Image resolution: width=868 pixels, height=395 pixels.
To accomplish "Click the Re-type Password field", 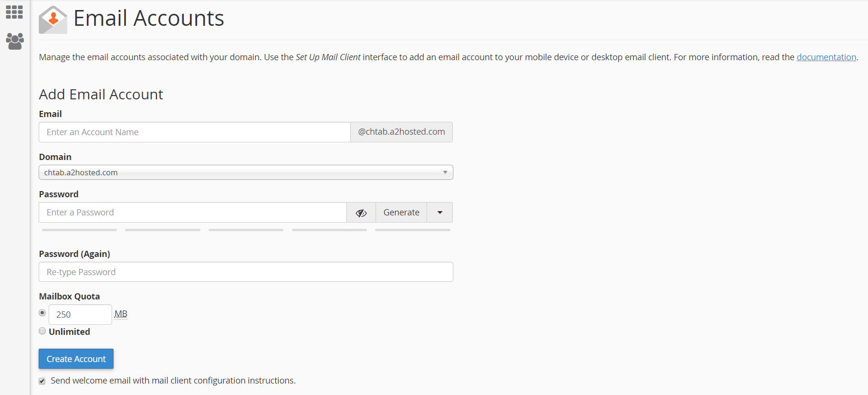I will (x=246, y=272).
